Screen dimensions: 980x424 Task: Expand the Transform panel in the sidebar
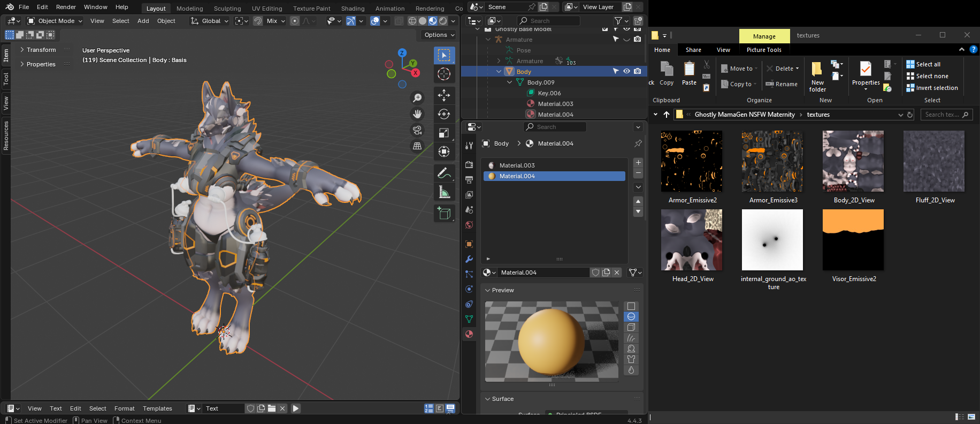pos(41,50)
